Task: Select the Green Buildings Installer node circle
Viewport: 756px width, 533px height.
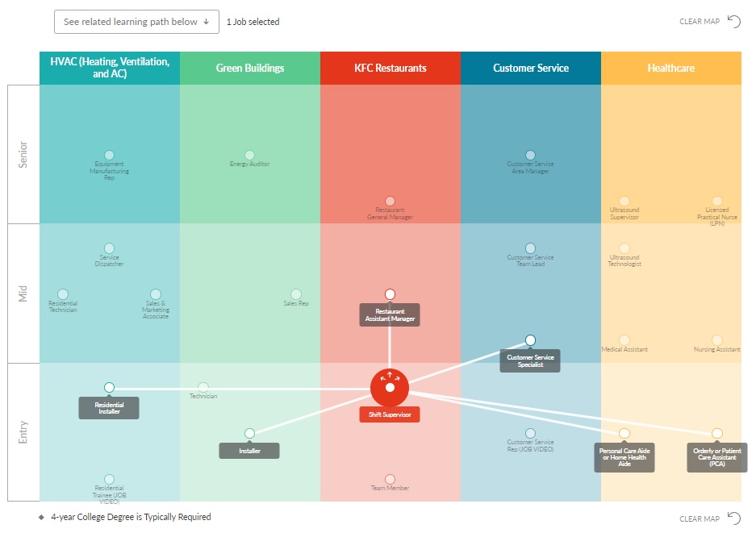Action: click(x=250, y=433)
